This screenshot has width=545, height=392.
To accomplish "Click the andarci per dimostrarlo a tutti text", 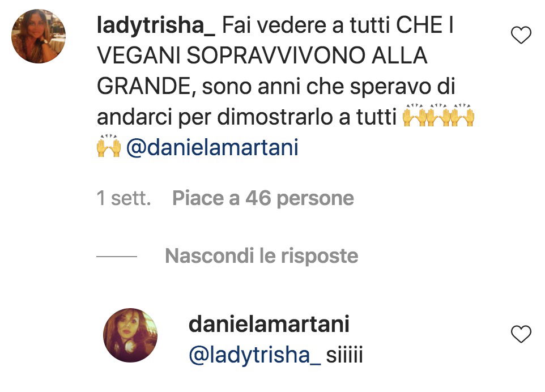I will pyautogui.click(x=247, y=117).
